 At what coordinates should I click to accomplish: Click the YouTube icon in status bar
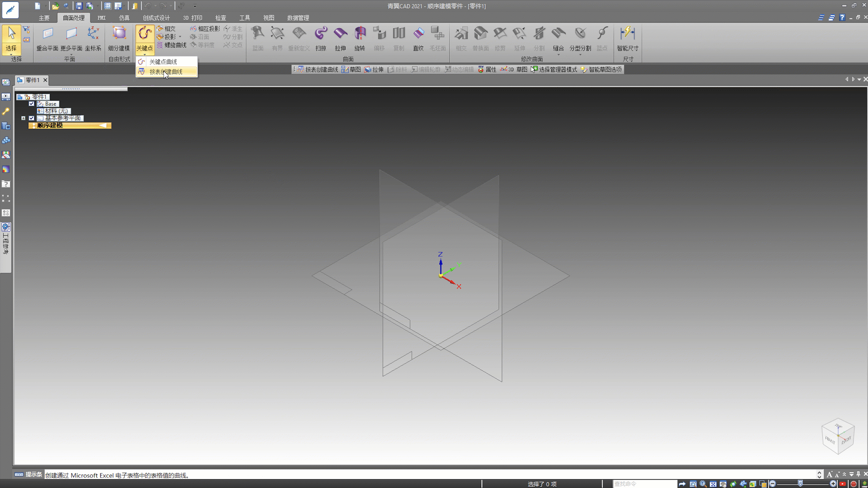[x=843, y=484]
